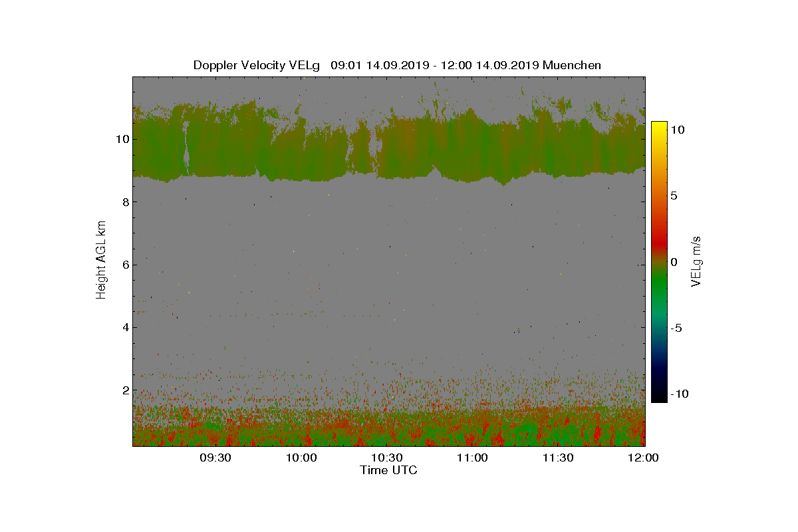Click the 'Time UTC' axis label

click(x=389, y=470)
